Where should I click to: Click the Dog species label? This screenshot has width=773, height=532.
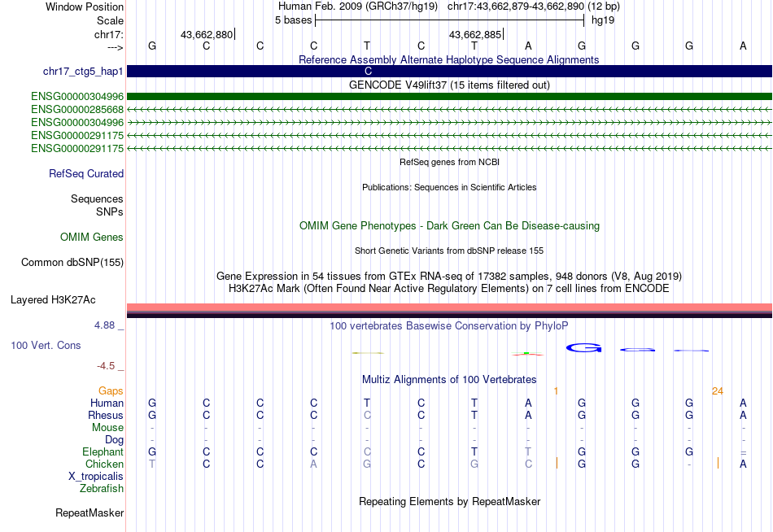click(114, 440)
